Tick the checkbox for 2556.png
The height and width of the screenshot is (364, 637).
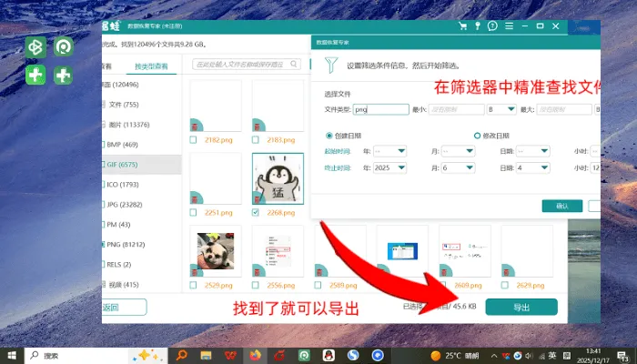coord(255,285)
